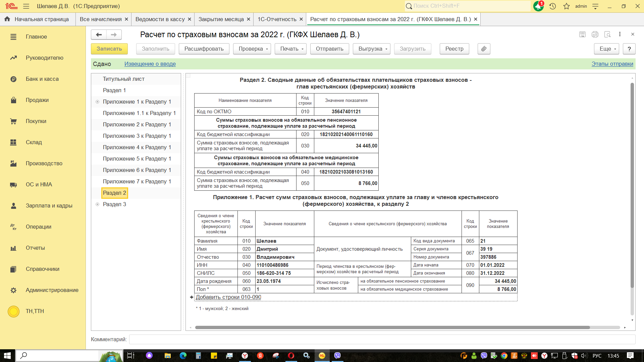This screenshot has width=644, height=362.
Task: Open File Explorer from taskbar
Action: [x=168, y=356]
